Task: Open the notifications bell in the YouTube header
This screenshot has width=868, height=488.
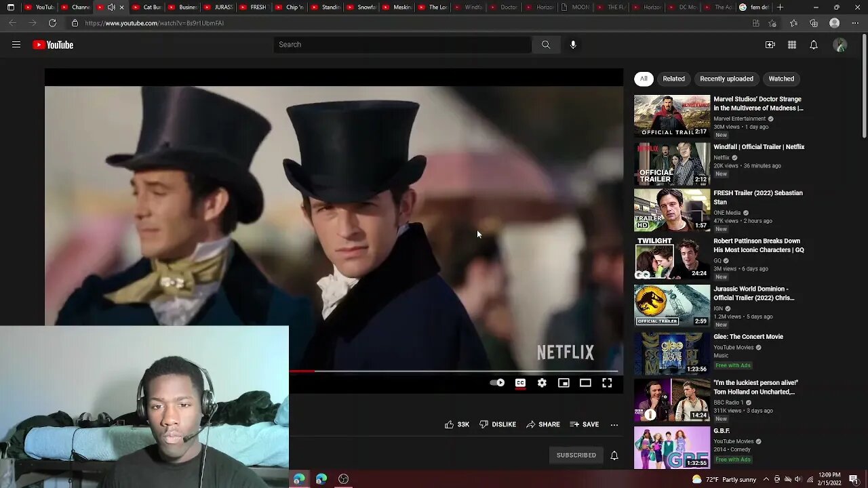Action: click(x=814, y=45)
